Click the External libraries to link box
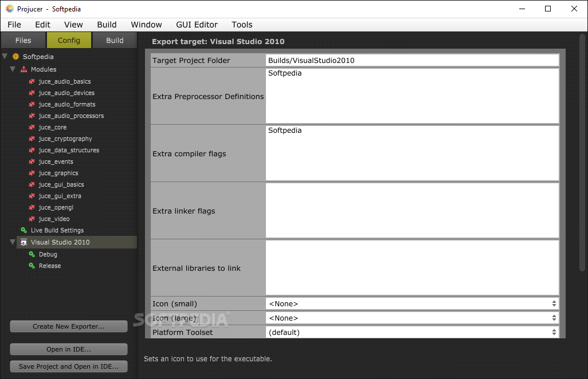The image size is (588, 379). tap(413, 268)
